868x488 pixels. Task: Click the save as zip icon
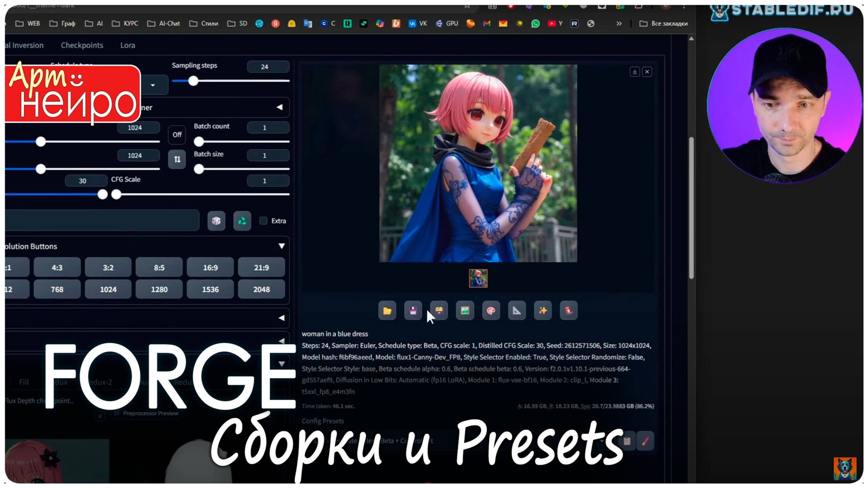click(x=439, y=311)
